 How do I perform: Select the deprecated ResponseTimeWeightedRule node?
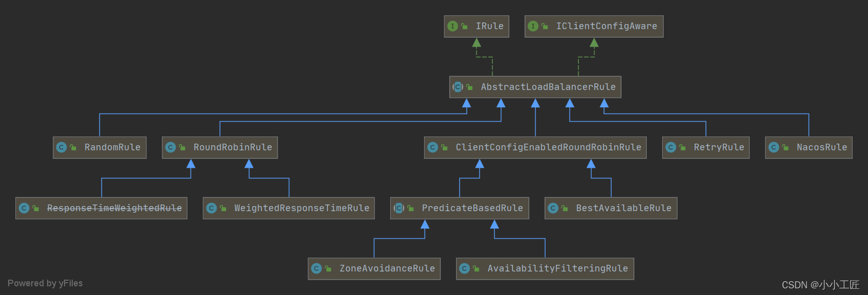[114, 208]
